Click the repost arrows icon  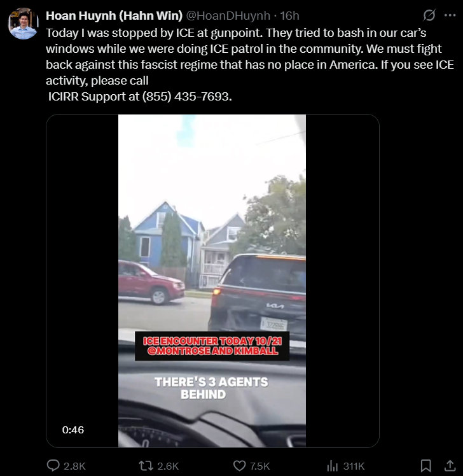coord(146,465)
